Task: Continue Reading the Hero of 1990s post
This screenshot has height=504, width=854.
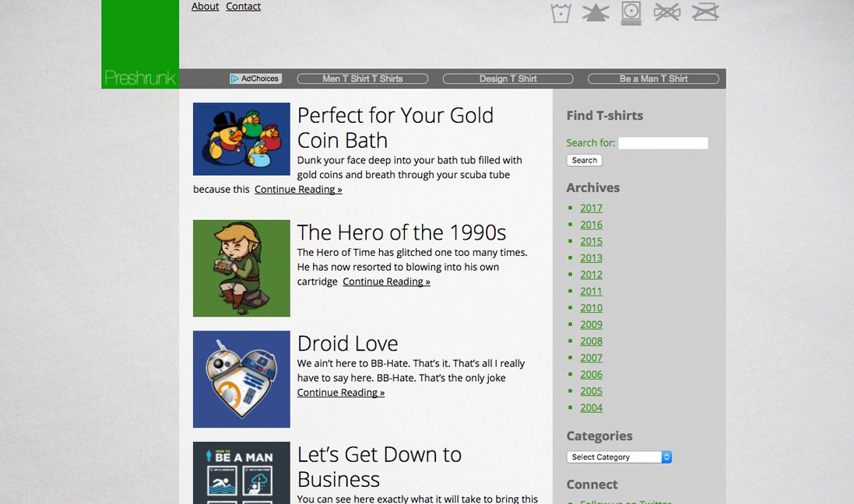Action: [x=386, y=282]
